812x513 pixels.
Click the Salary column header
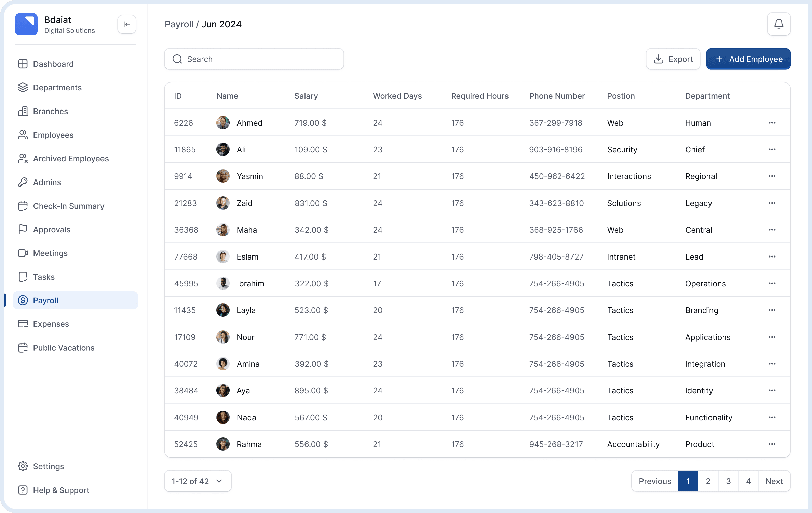tap(306, 96)
